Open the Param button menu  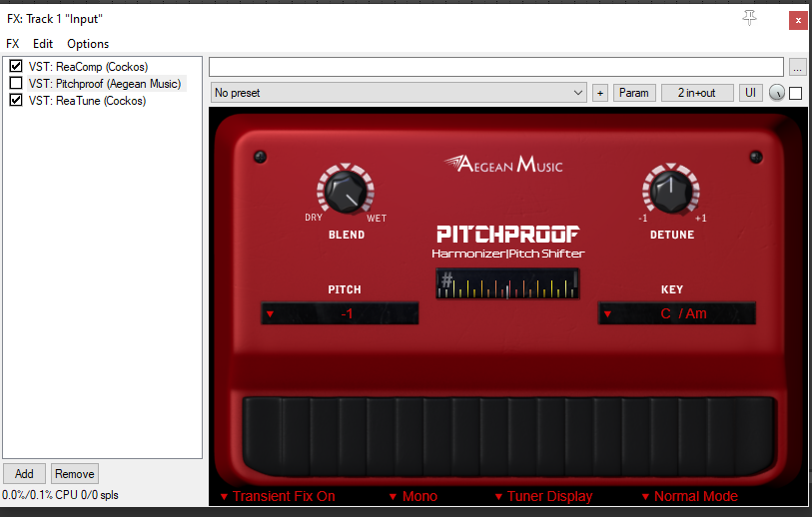[x=634, y=93]
